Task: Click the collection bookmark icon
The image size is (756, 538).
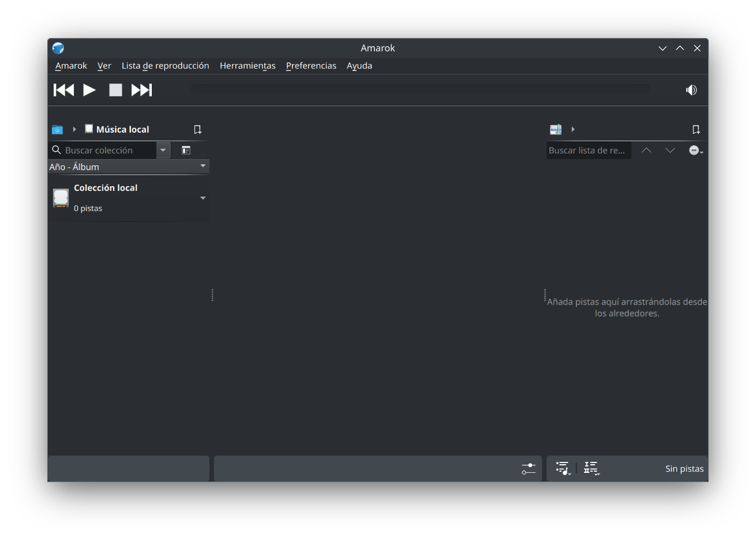Action: tap(197, 129)
